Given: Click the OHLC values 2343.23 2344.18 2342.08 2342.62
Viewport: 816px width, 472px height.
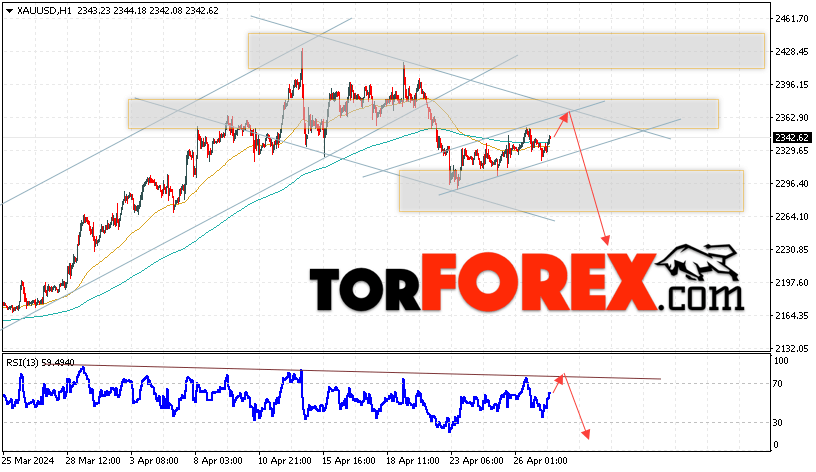Looking at the screenshot, I should pyautogui.click(x=148, y=11).
